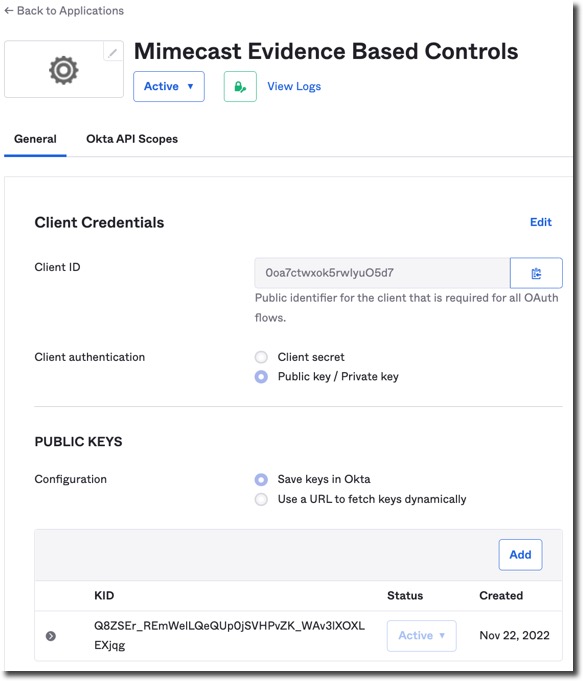Open the Active application status dropdown
Image resolution: width=583 pixels, height=681 pixels.
tap(169, 86)
